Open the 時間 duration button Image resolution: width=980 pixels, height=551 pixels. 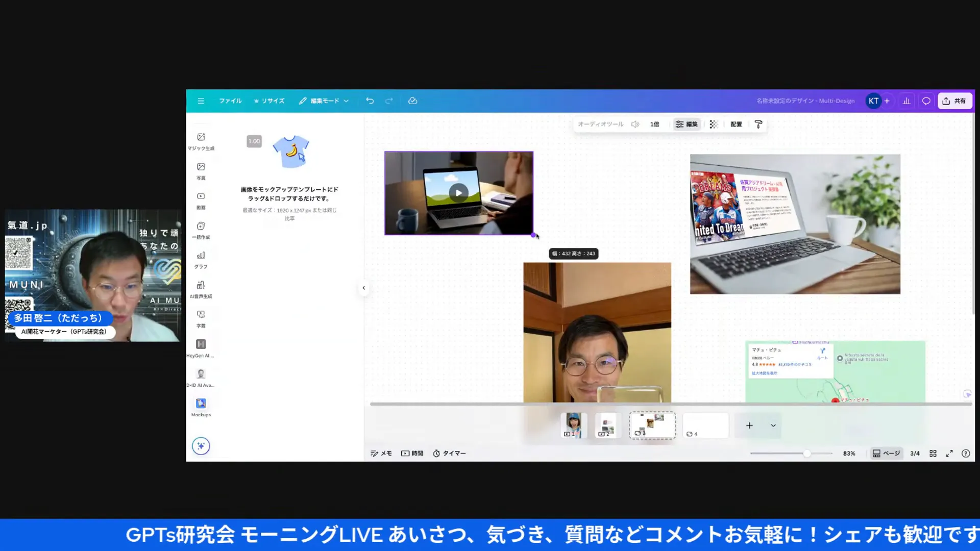click(412, 453)
